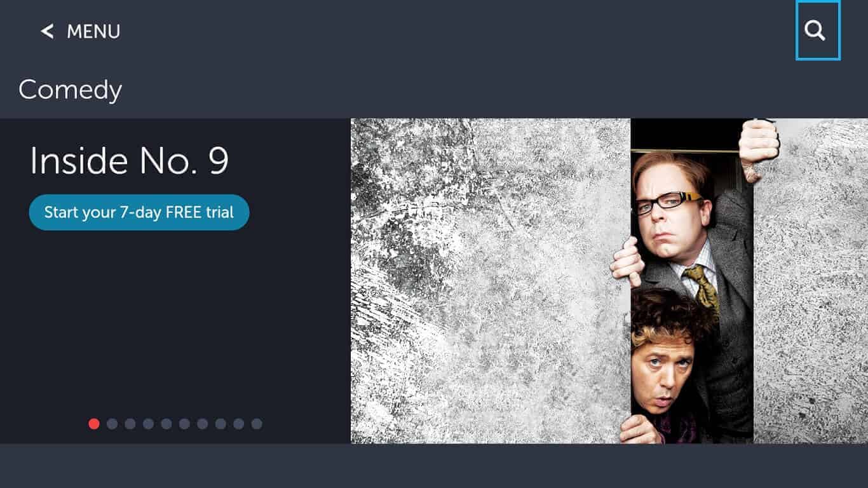Click the back chevron beside MENU
This screenshot has width=868, height=488.
(47, 31)
